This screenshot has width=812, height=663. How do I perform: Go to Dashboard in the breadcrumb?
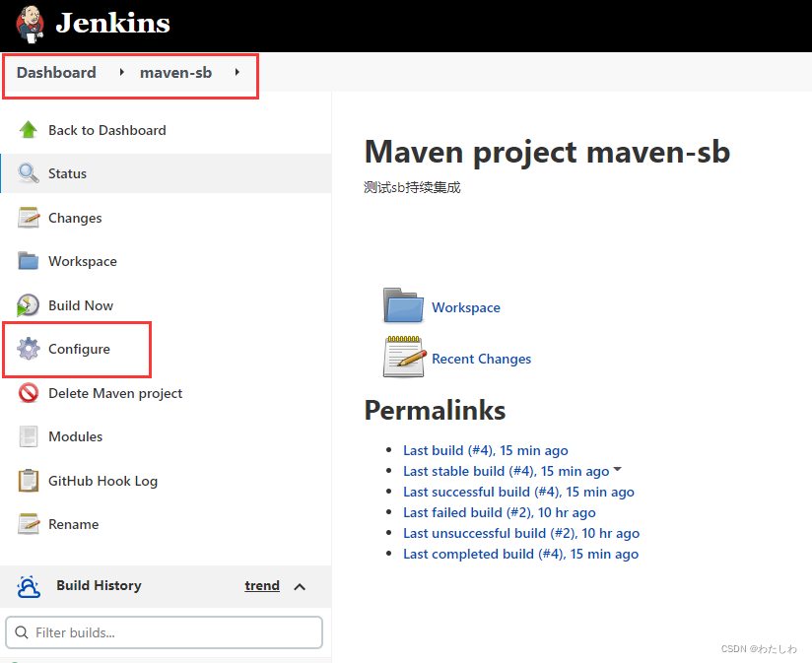56,73
